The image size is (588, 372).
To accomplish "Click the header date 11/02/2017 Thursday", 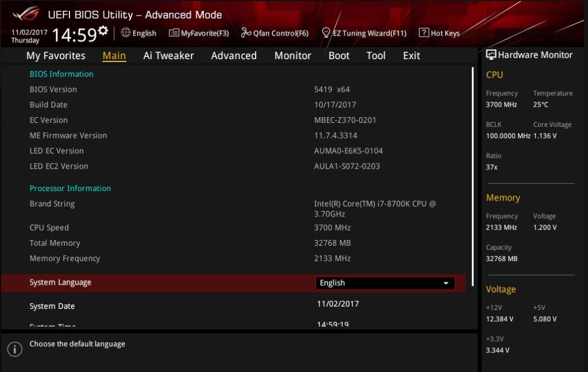I will (29, 36).
